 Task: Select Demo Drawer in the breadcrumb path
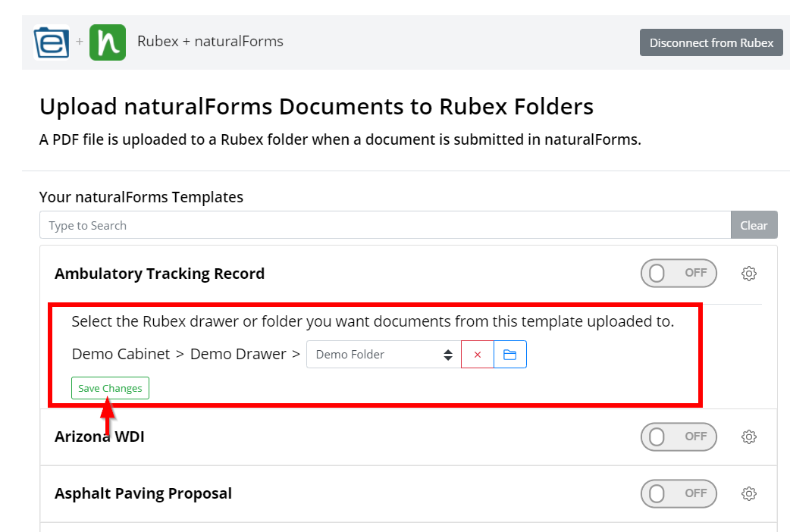click(238, 354)
